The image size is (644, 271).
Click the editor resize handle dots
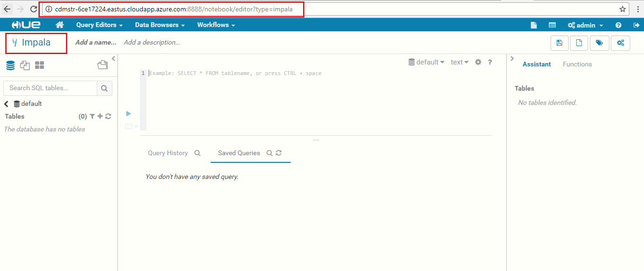(316, 140)
